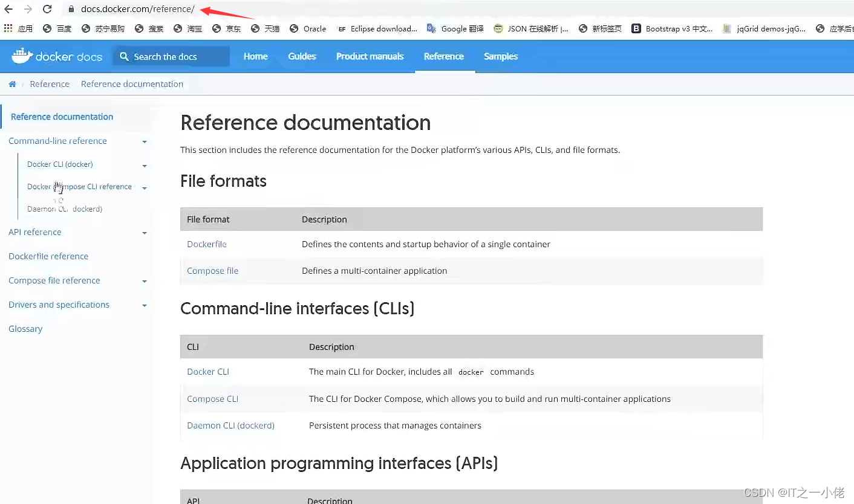Open the Product manuals nav tab
Image resolution: width=854 pixels, height=504 pixels.
[x=370, y=56]
